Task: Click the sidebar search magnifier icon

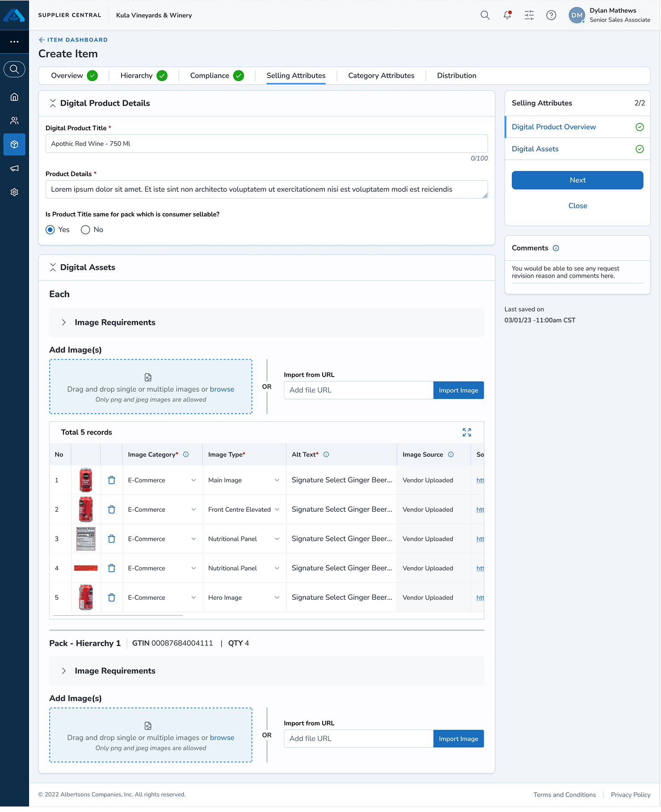Action: [14, 69]
